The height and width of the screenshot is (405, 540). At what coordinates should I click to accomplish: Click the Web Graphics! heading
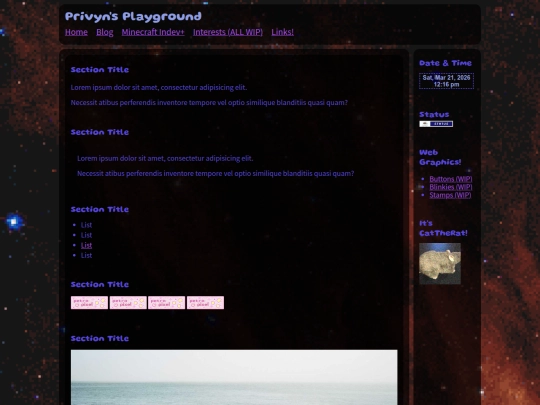tap(440, 157)
